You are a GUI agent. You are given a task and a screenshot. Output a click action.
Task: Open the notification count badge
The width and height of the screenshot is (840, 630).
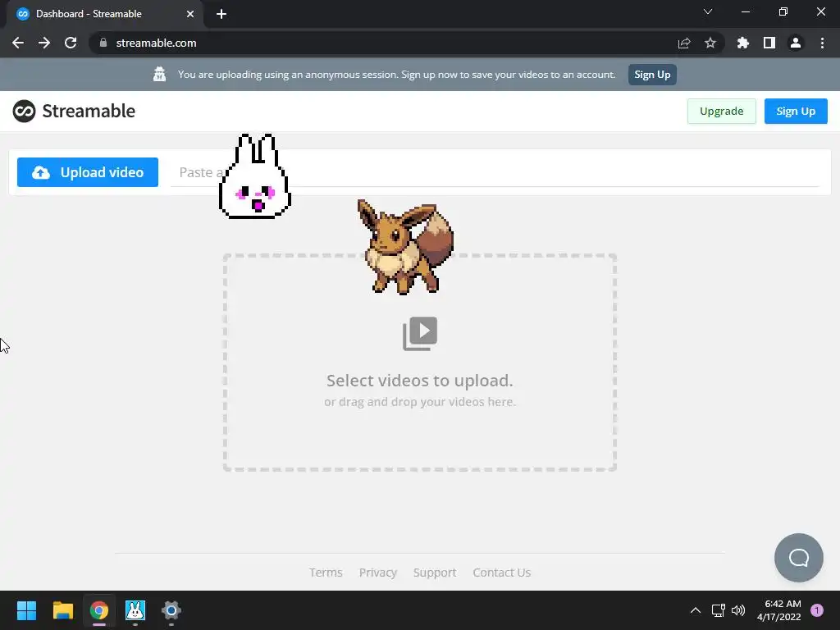click(x=817, y=610)
